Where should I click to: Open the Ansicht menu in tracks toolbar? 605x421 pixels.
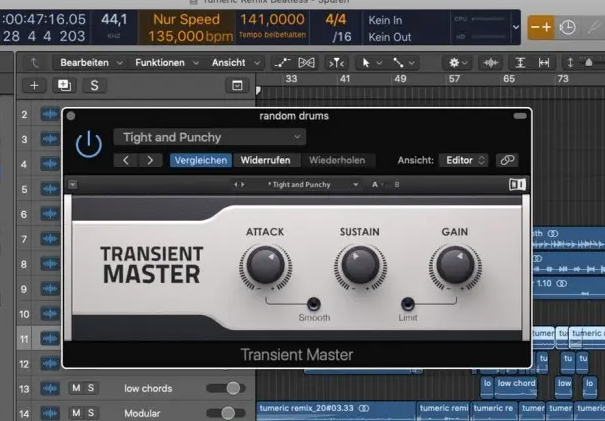coord(236,63)
